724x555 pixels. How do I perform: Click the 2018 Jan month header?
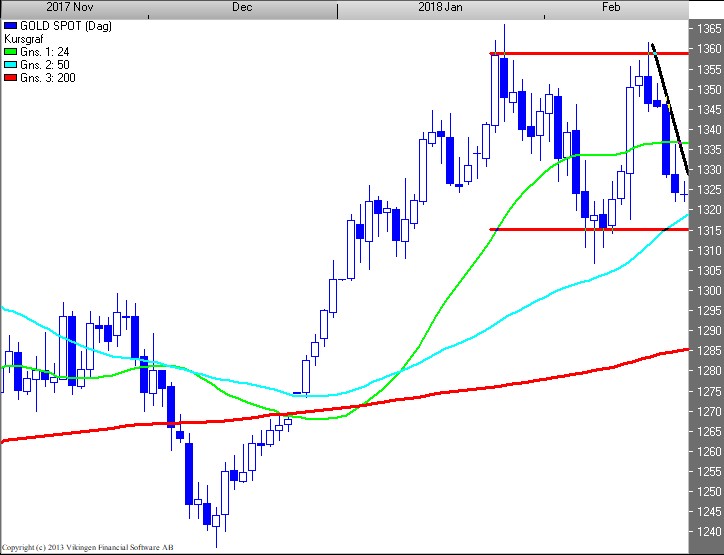click(438, 7)
